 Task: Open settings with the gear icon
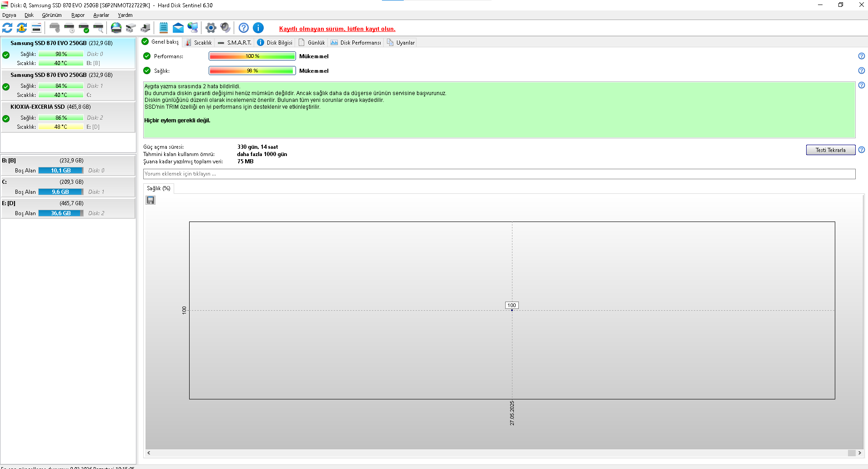tap(211, 28)
